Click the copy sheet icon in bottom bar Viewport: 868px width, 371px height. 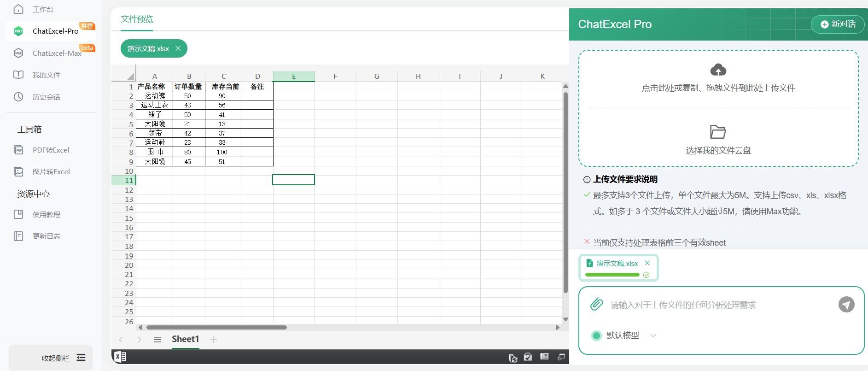coord(513,358)
